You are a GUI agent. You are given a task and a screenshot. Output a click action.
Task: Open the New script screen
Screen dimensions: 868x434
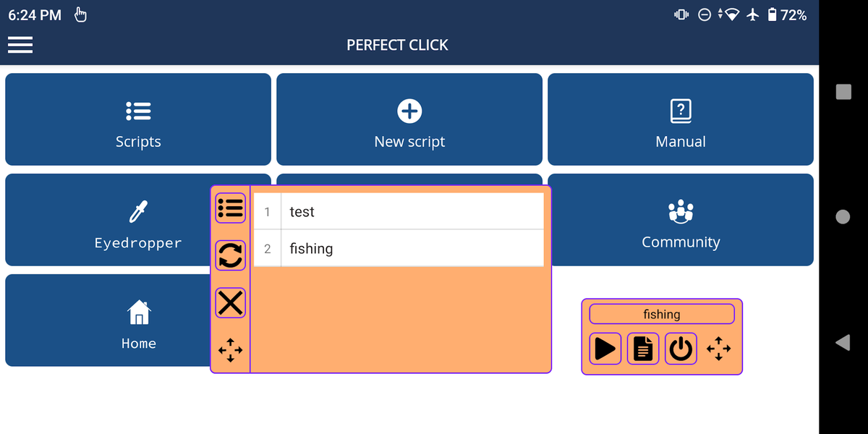point(409,119)
